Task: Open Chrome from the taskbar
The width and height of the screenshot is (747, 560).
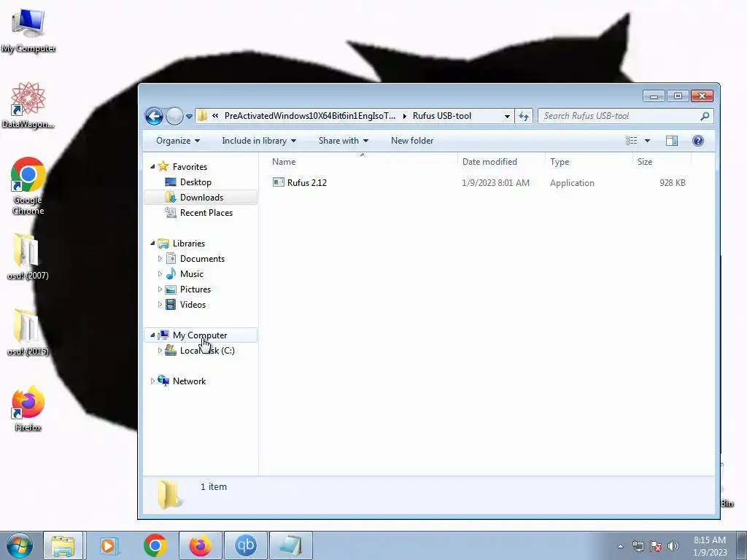Action: [x=155, y=545]
